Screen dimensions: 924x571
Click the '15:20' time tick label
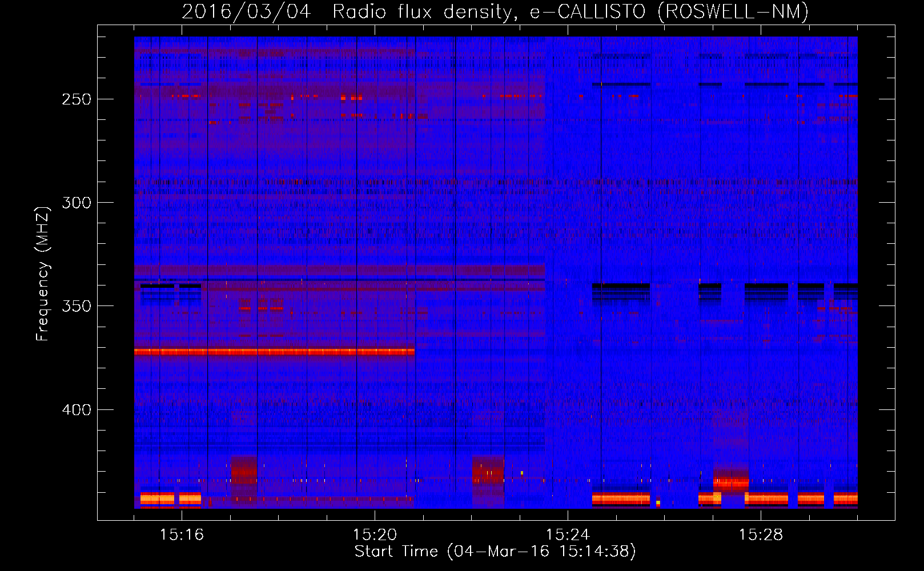click(x=375, y=535)
